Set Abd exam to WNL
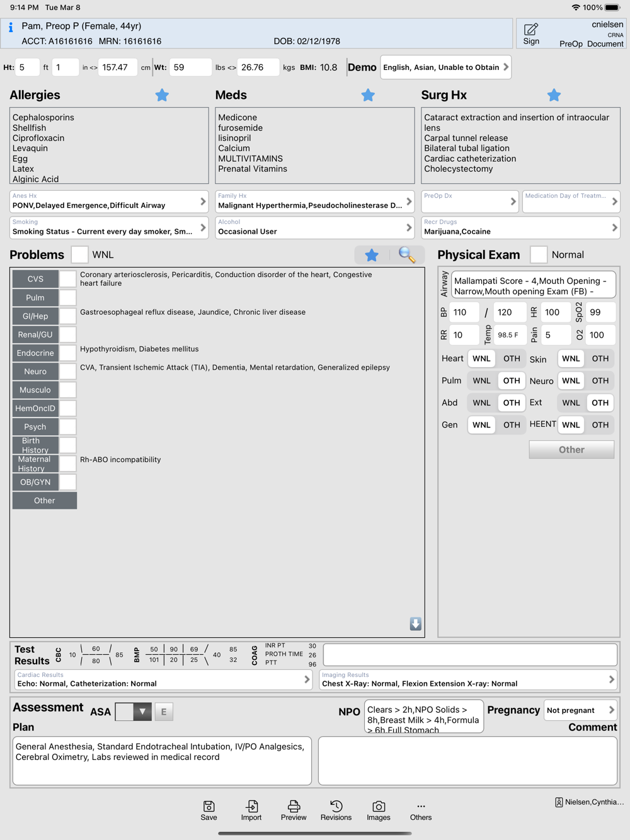This screenshot has height=840, width=630. pos(481,402)
